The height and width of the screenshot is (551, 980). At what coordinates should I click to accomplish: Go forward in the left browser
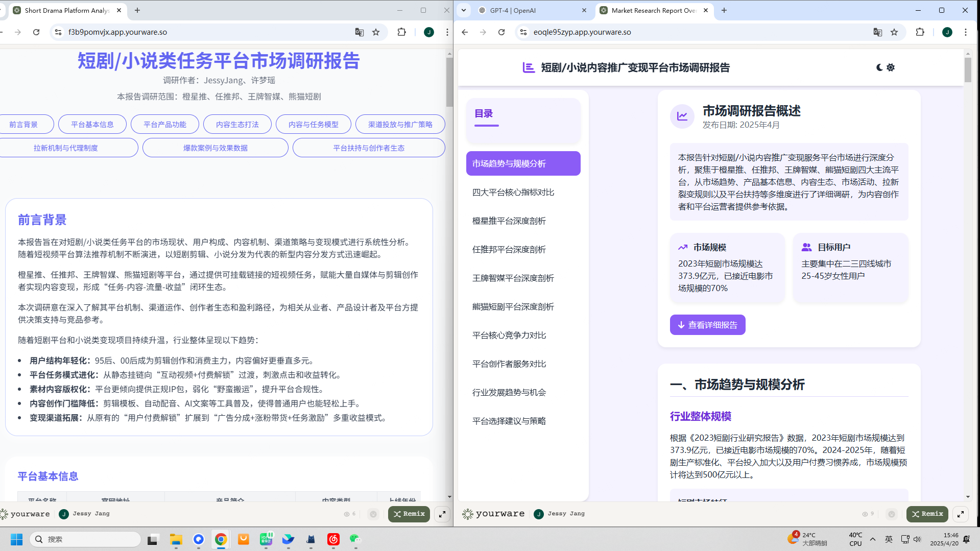coord(18,32)
